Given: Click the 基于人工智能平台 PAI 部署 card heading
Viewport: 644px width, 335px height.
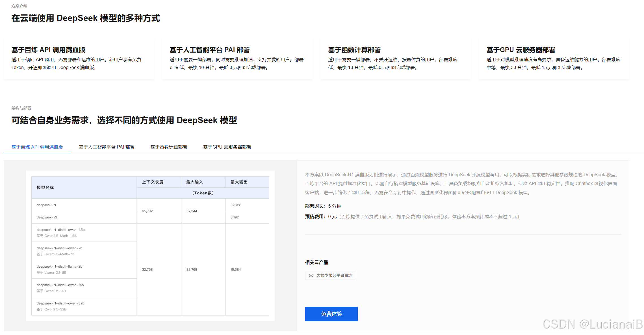Looking at the screenshot, I should (210, 50).
